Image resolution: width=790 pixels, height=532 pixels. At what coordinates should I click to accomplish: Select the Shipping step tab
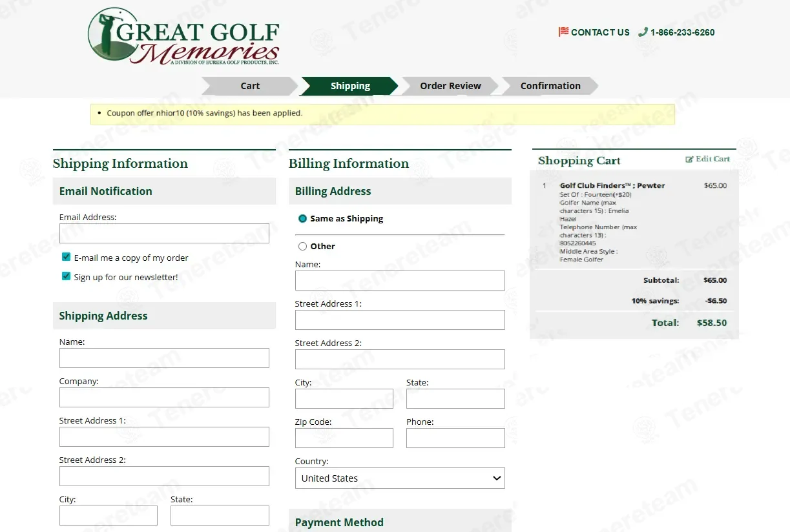click(x=350, y=86)
